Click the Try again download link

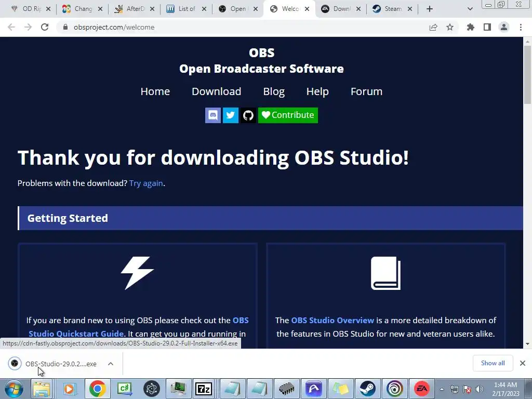pos(146,183)
